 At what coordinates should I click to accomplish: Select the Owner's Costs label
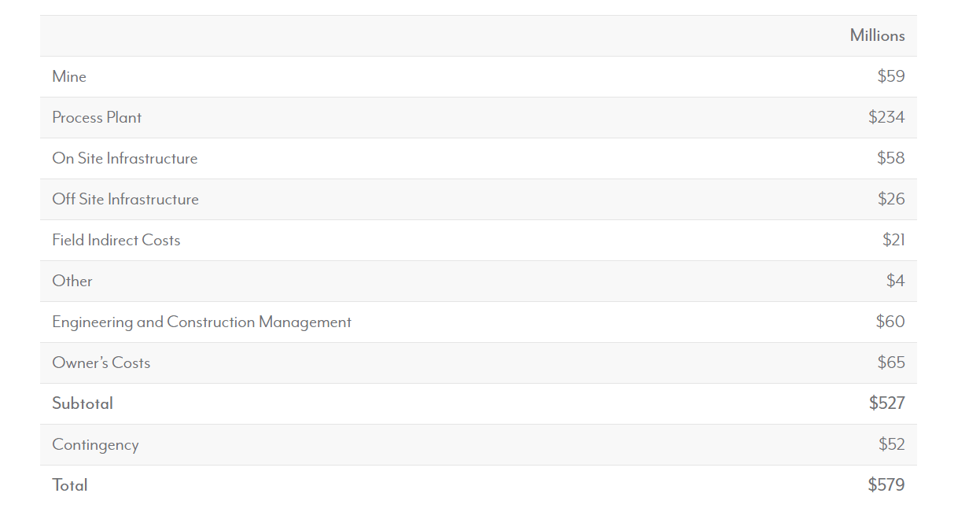101,363
